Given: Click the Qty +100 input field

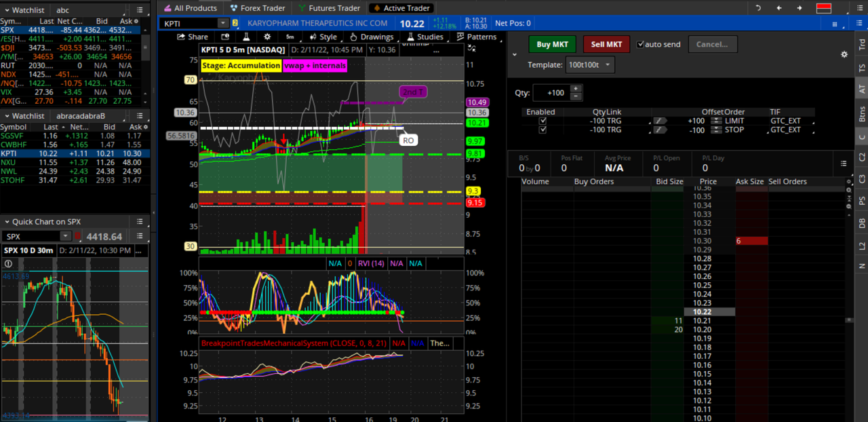Looking at the screenshot, I should [x=551, y=93].
